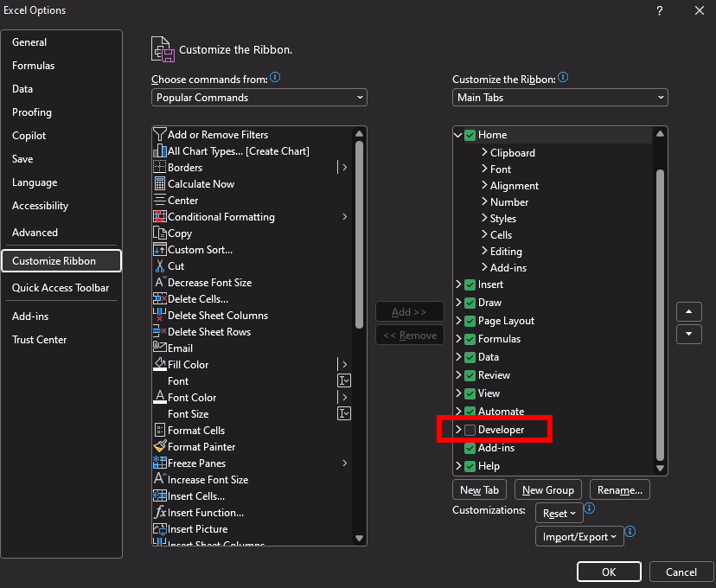Viewport: 716px width, 588px height.
Task: Click the New Group button
Action: (x=548, y=489)
